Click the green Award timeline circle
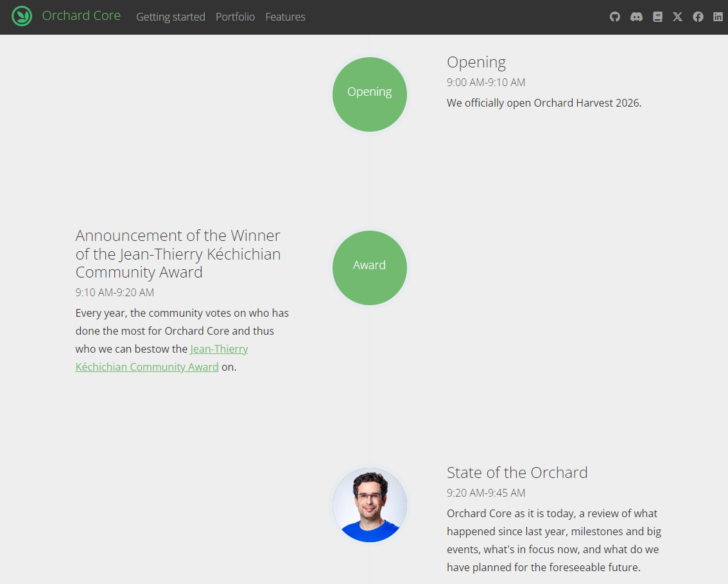The width and height of the screenshot is (728, 584). tap(370, 268)
